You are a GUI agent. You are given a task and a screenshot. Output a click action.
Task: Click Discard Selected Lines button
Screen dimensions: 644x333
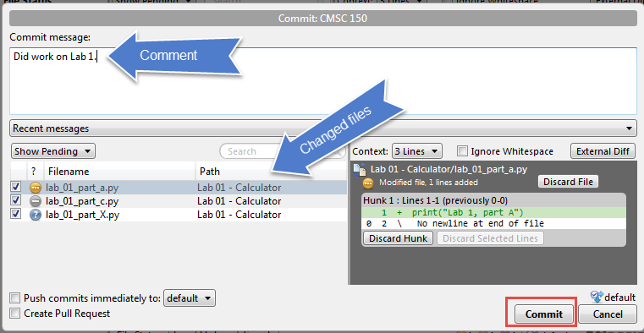(490, 238)
